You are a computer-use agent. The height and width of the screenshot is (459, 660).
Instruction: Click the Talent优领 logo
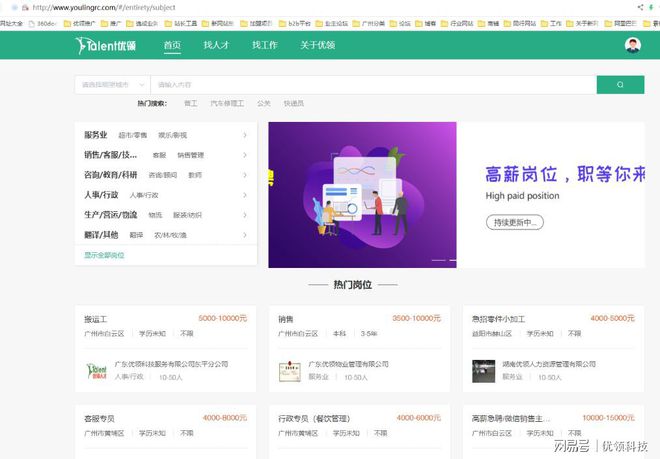tap(106, 45)
